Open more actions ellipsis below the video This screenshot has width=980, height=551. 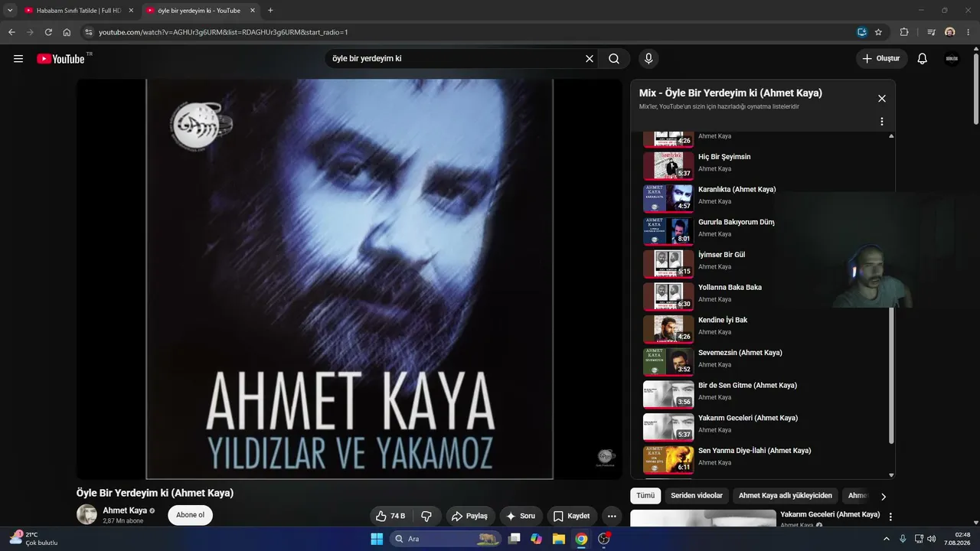pyautogui.click(x=611, y=516)
